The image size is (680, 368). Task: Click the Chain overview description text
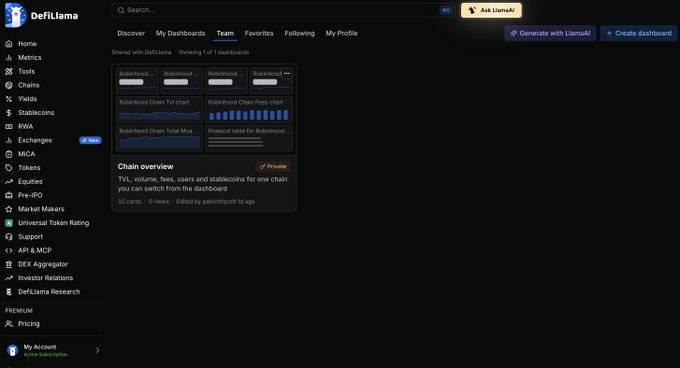tap(203, 184)
